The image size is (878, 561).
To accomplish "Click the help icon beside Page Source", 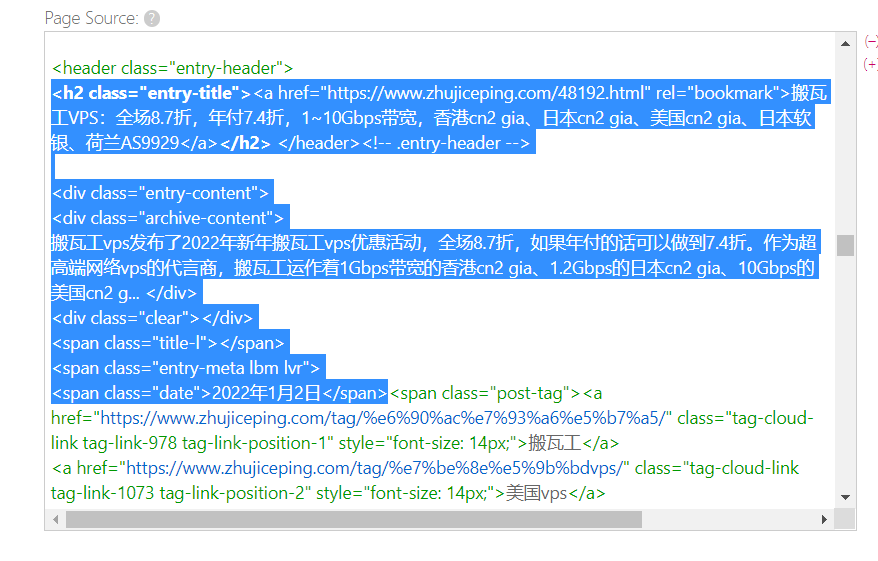I will click(152, 19).
